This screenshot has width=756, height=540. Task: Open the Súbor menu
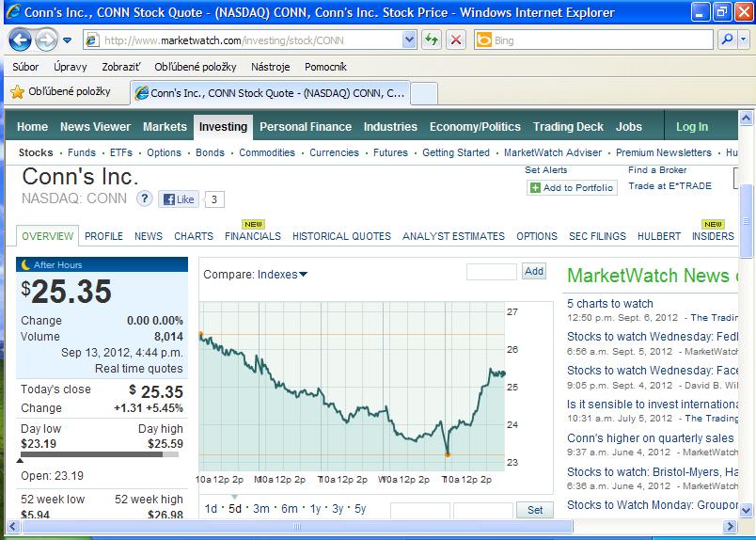(x=25, y=67)
